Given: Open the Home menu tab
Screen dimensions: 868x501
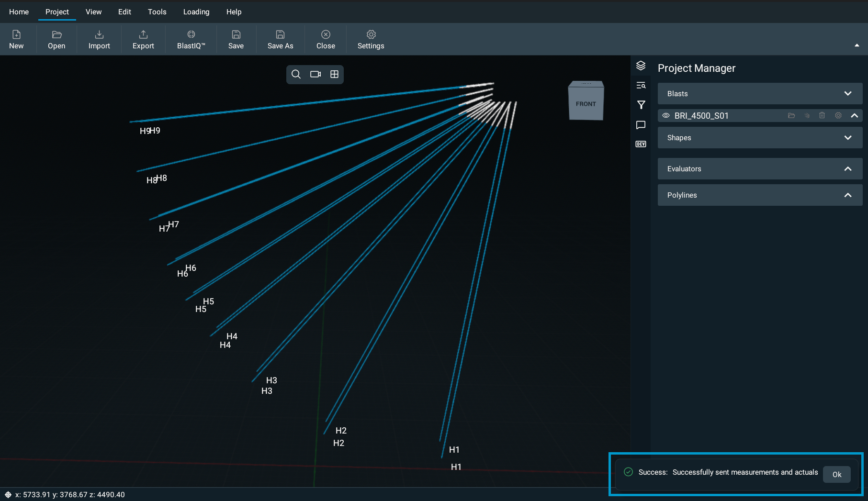Looking at the screenshot, I should (x=19, y=11).
